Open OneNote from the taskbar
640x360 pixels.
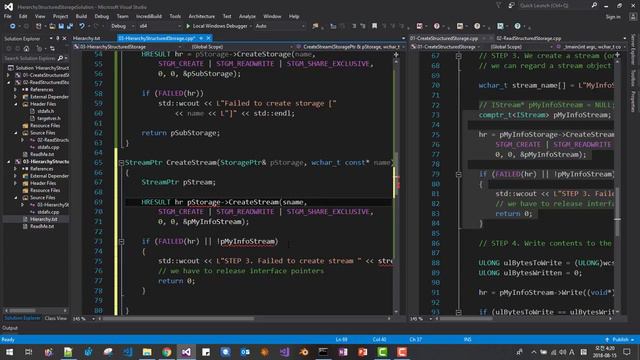pos(343,352)
